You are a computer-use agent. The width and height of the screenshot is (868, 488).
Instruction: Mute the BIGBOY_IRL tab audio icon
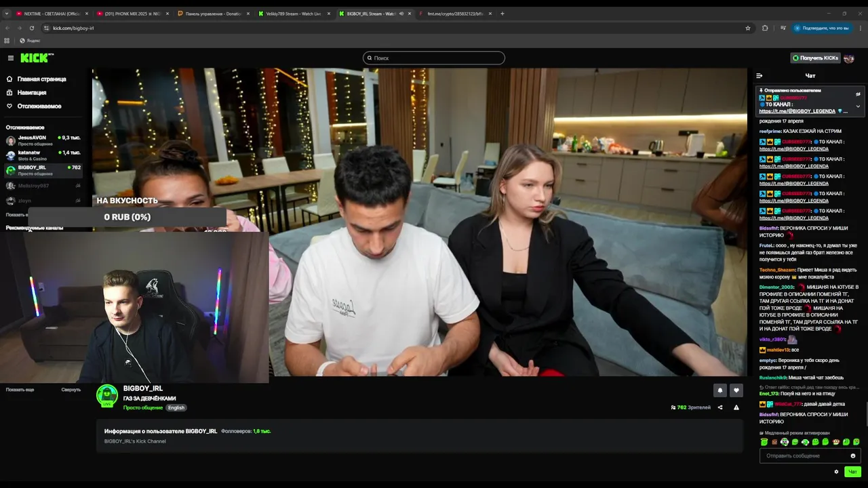point(401,14)
